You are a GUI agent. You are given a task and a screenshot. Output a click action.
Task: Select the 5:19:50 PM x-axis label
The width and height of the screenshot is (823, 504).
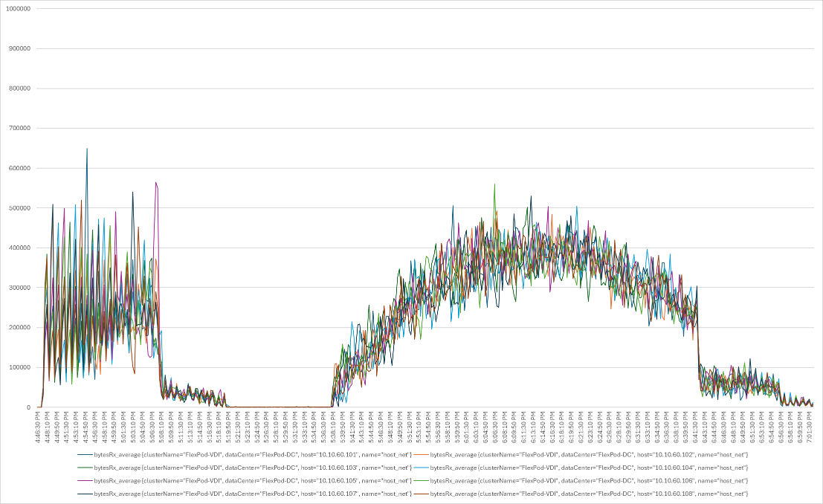[x=228, y=427]
